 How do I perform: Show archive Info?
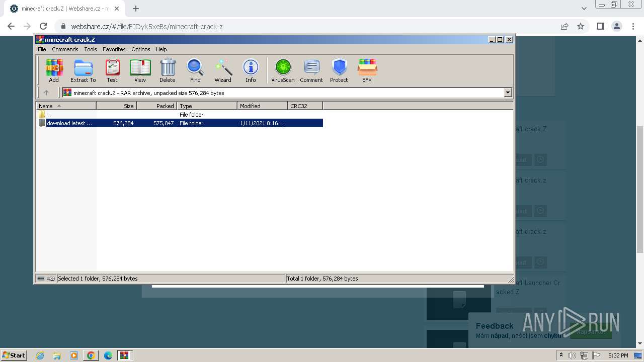point(251,70)
